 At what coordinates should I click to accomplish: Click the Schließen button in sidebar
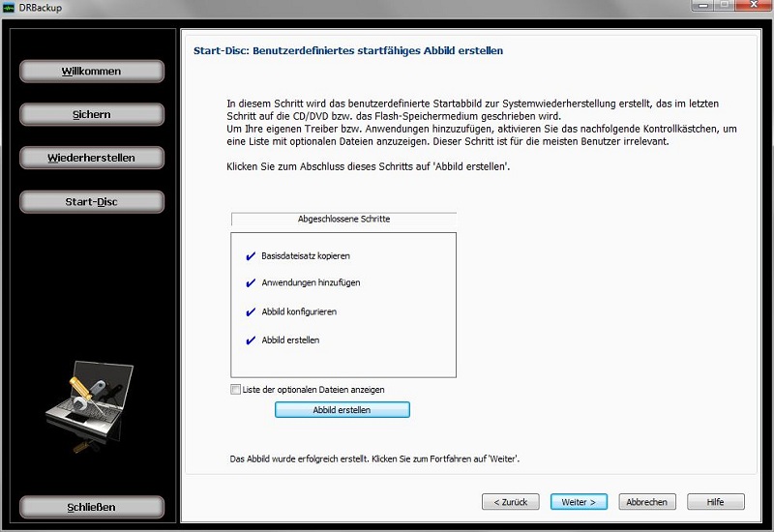pos(92,507)
